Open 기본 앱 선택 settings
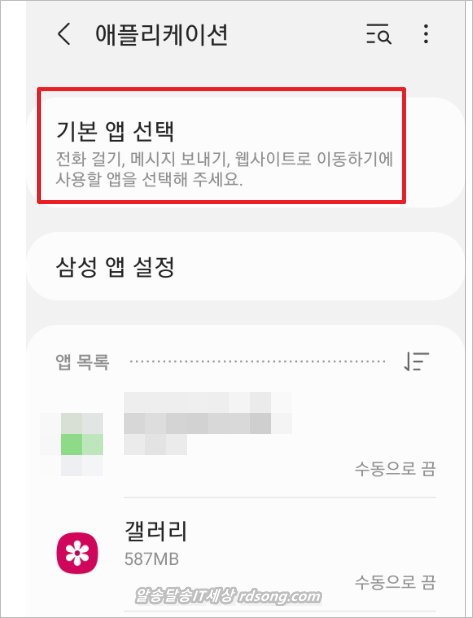473x618 pixels. [244, 153]
